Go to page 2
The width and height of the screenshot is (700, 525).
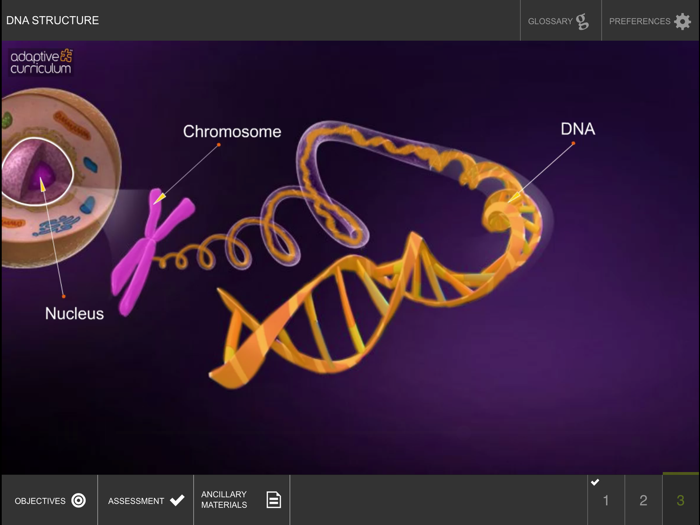pos(643,500)
